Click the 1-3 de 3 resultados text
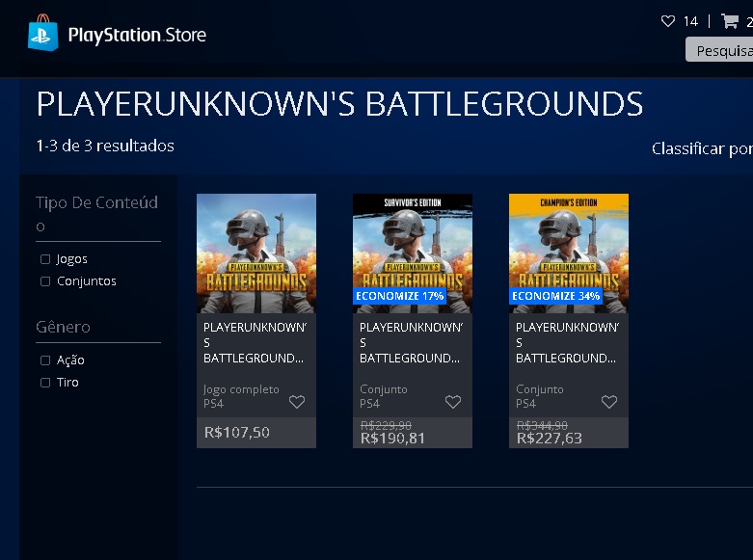 105,146
